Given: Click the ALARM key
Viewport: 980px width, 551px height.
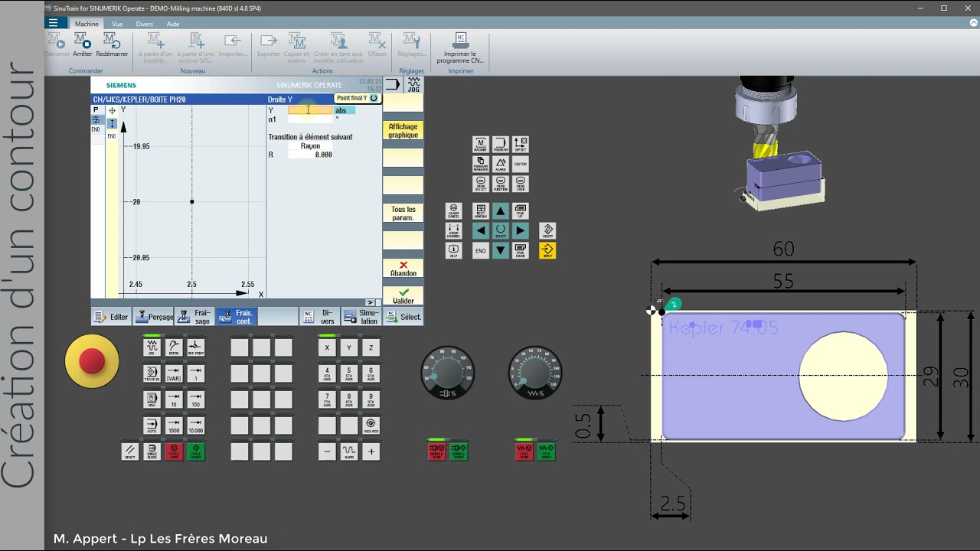Looking at the screenshot, I should (x=501, y=164).
